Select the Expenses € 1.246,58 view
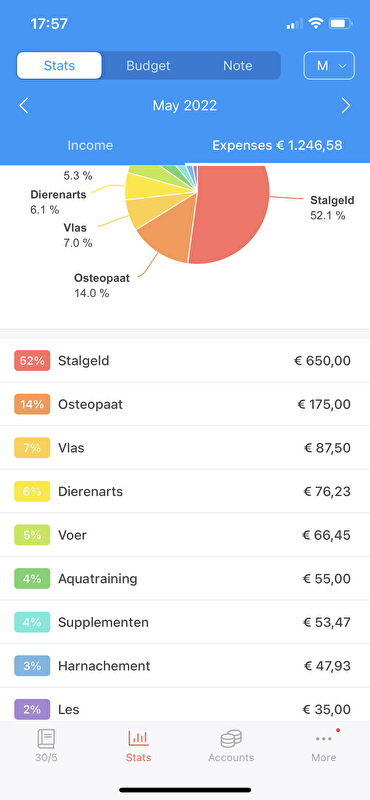This screenshot has height=800, width=370. [277, 145]
